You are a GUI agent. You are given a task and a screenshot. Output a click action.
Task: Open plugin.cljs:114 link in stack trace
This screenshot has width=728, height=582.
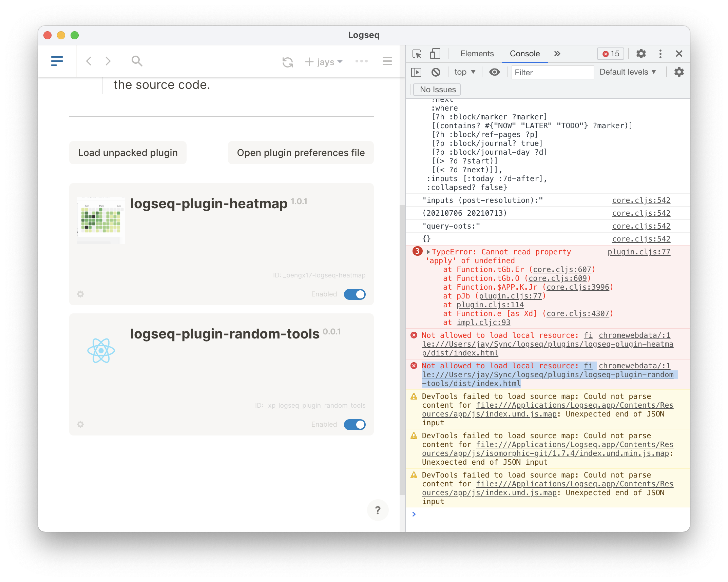coord(490,305)
